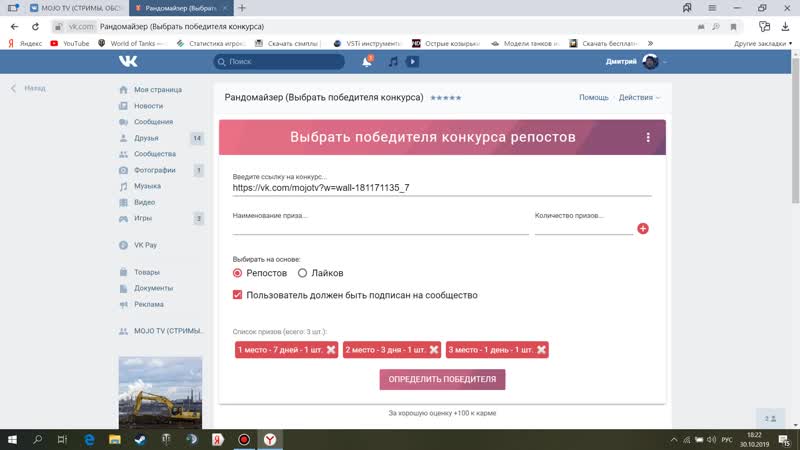
Task: Open Сообщения in left sidebar
Action: 153,122
